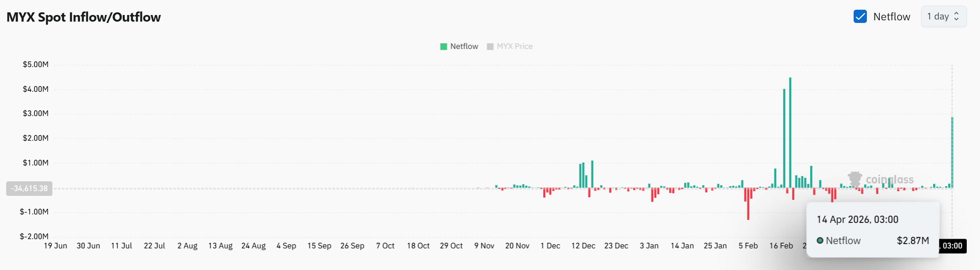Click the -34,615.38 crosshair value label
The width and height of the screenshot is (980, 270).
[x=29, y=188]
